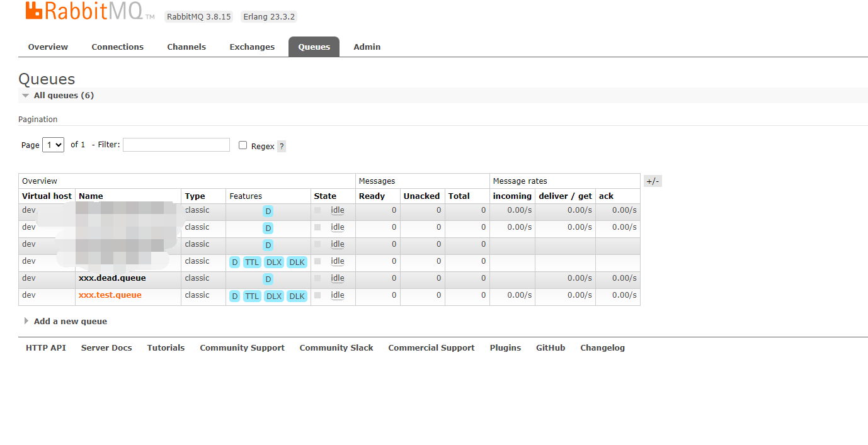Sort queues by the Type column
868x445 pixels.
click(x=195, y=196)
